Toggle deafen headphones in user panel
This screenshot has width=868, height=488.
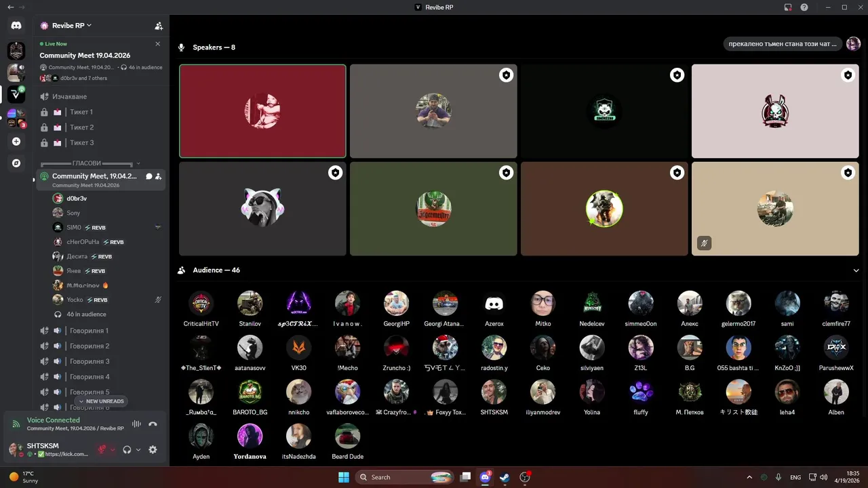coord(127,449)
